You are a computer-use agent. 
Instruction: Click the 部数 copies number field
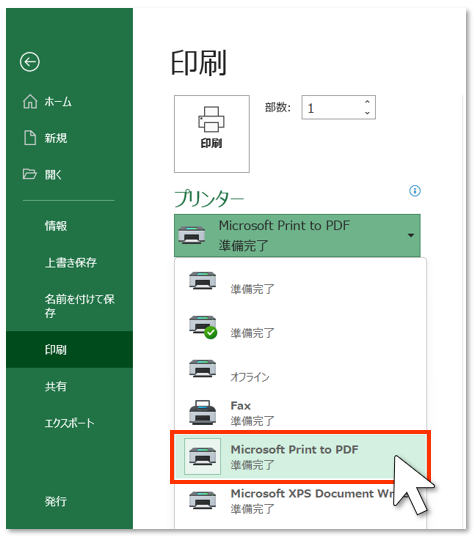tap(338, 107)
